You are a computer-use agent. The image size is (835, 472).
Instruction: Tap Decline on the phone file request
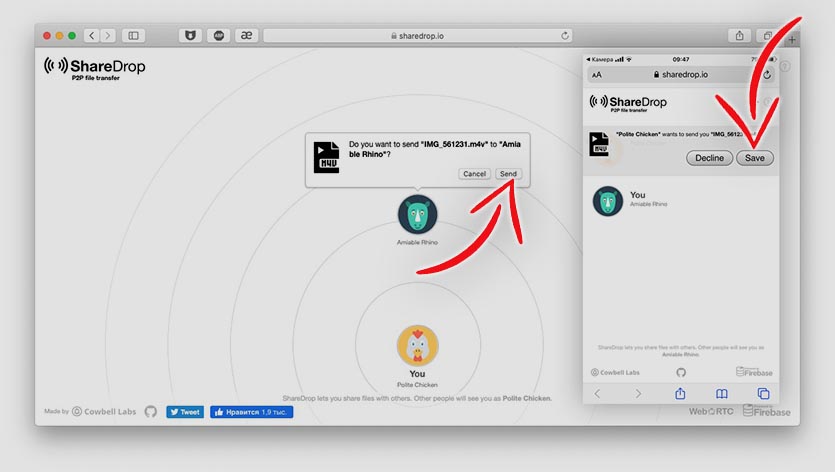709,158
